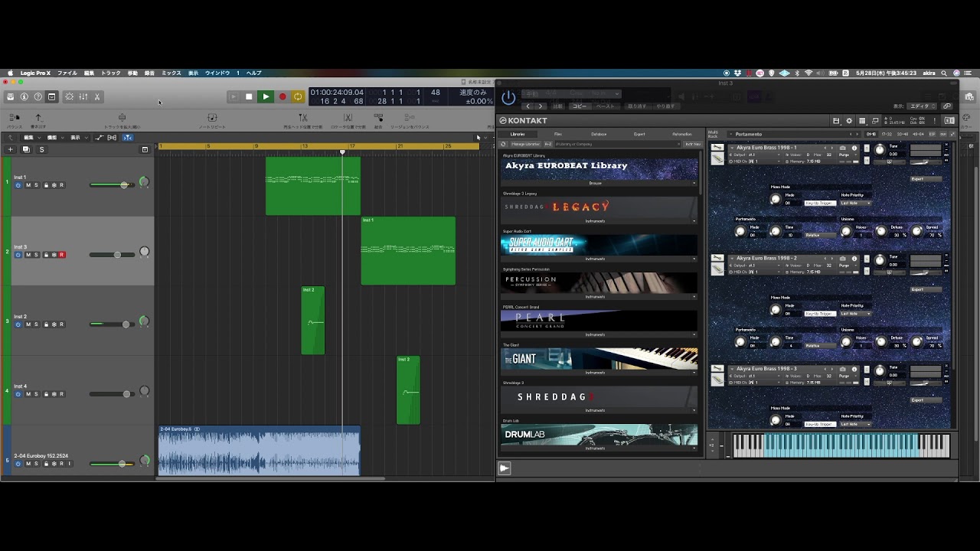The image size is (980, 551).
Task: Toggle the flex view button
Action: click(113, 138)
